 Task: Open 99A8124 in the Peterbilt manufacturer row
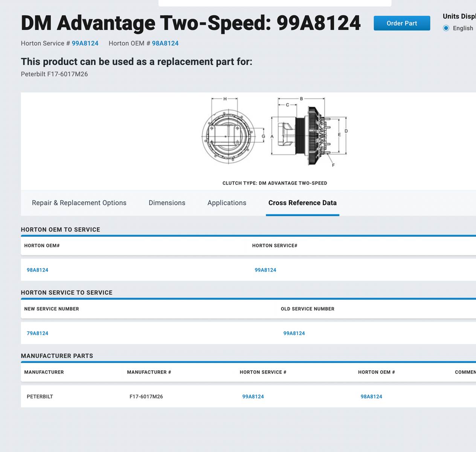[x=253, y=397]
